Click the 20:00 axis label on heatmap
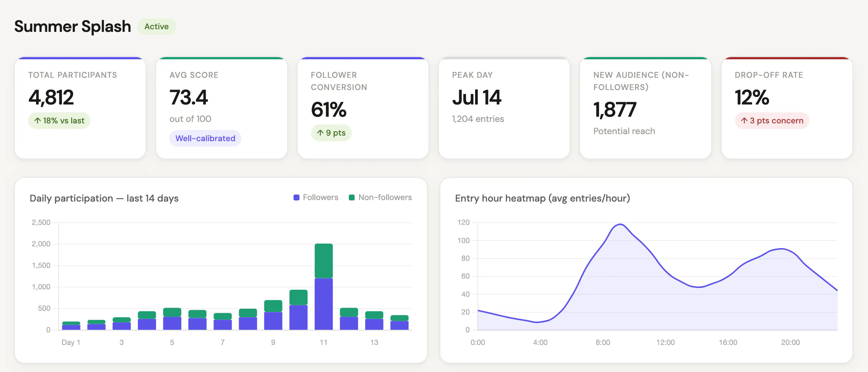The height and width of the screenshot is (372, 868). [x=791, y=342]
